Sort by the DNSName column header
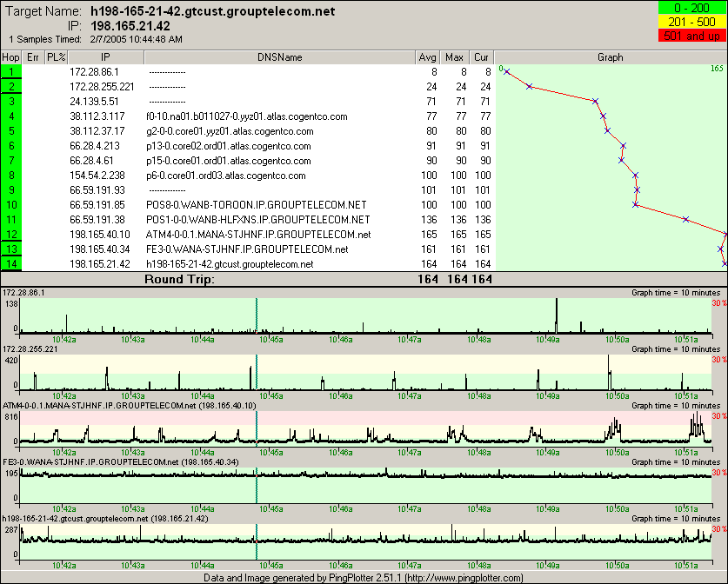The height and width of the screenshot is (584, 728). click(279, 57)
